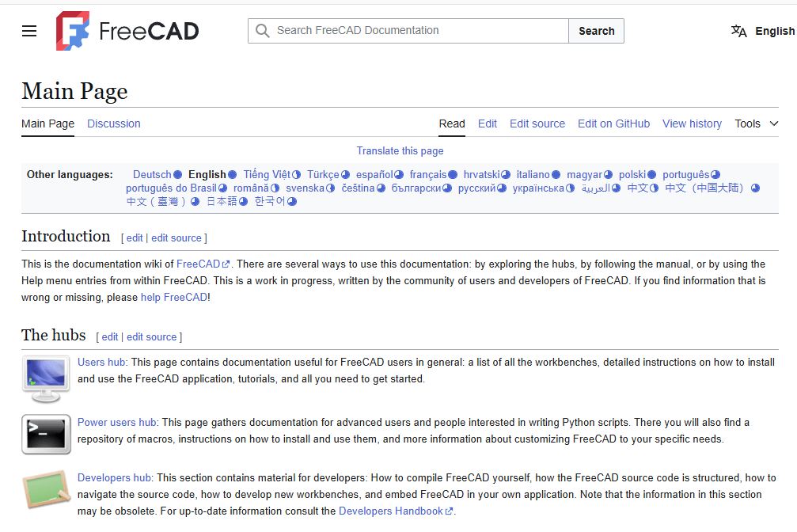
Task: Click the Developers hub chalkboard icon
Action: (46, 488)
